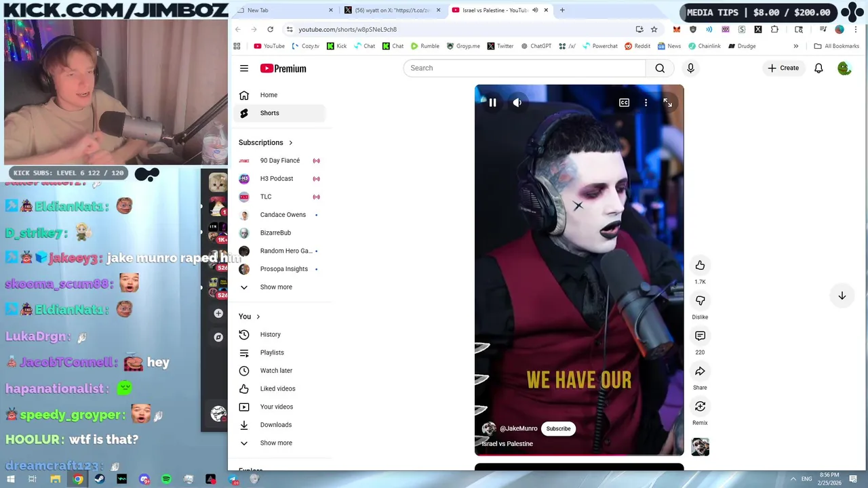Mute the Israel vs Palestine tab audio icon
The width and height of the screenshot is (868, 488).
[x=535, y=10]
